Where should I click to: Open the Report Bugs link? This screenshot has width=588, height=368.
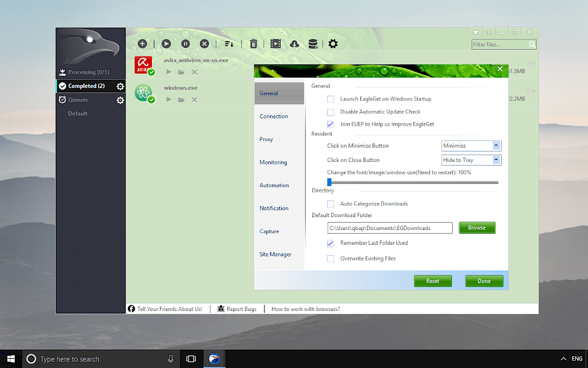[241, 309]
